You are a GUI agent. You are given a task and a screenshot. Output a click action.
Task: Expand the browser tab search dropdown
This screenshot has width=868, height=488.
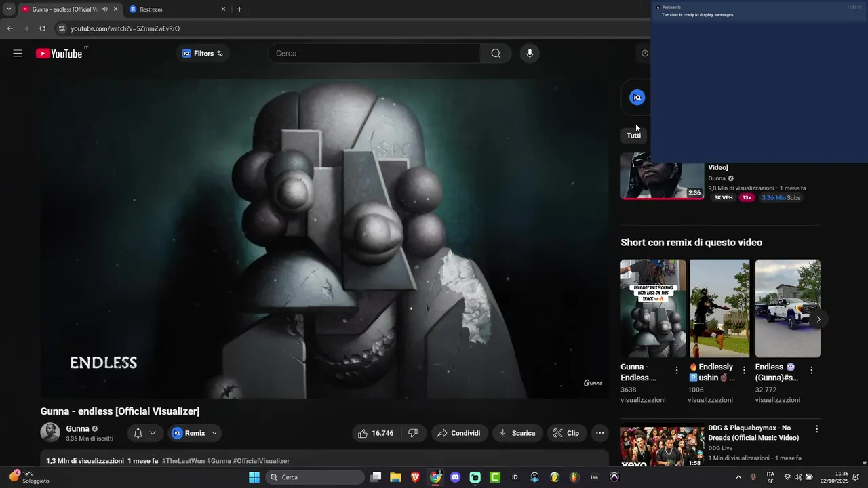(8, 9)
